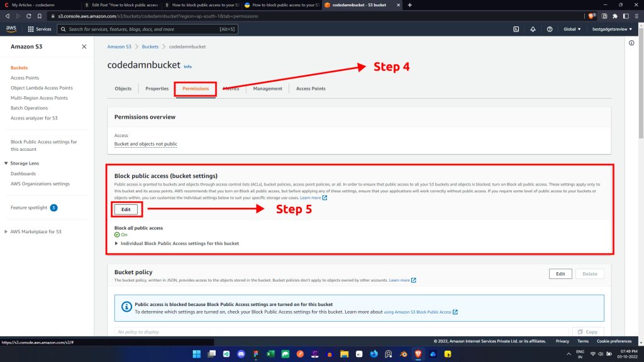This screenshot has width=644, height=362.
Task: Select the Permissions tab
Action: click(196, 89)
